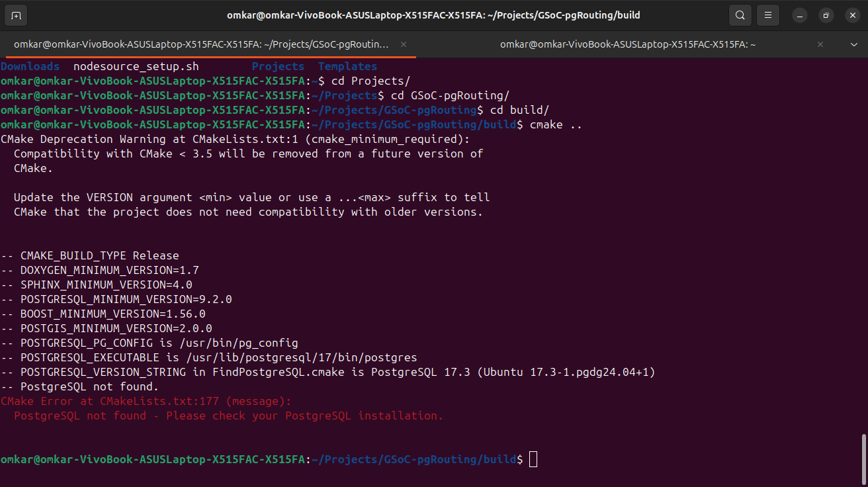
Task: Click the red CMake Error line
Action: point(146,401)
